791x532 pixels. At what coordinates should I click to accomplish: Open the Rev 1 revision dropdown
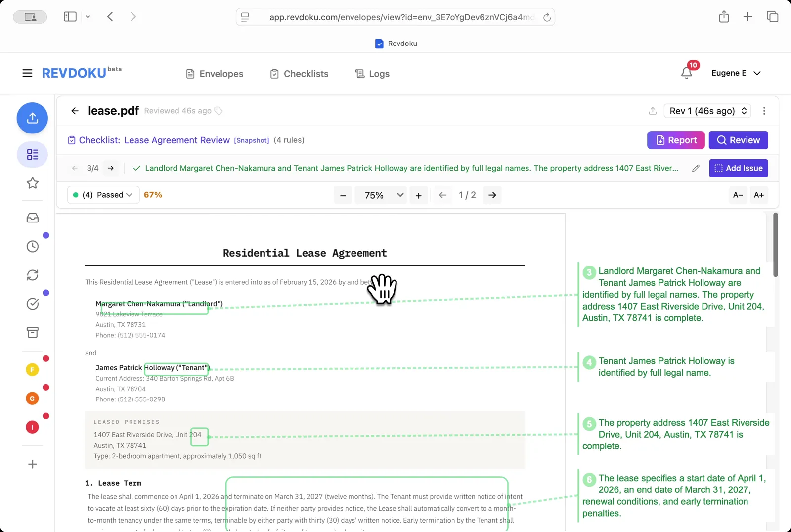click(707, 111)
